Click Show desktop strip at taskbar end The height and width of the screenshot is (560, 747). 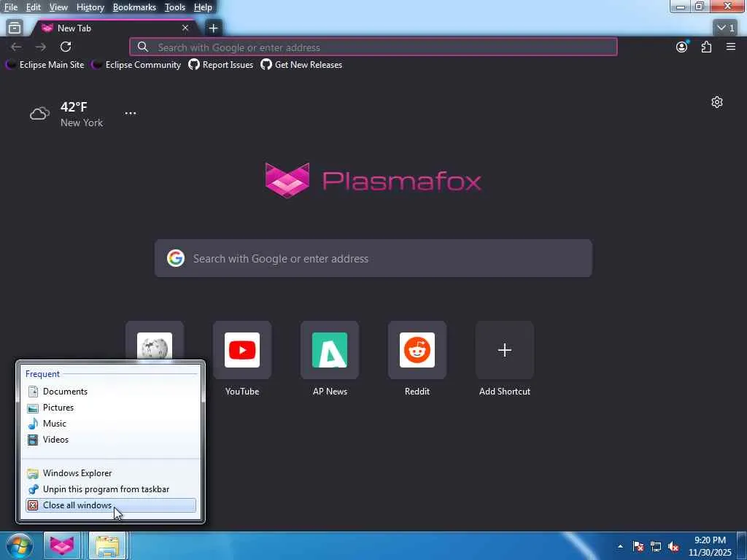pyautogui.click(x=742, y=546)
